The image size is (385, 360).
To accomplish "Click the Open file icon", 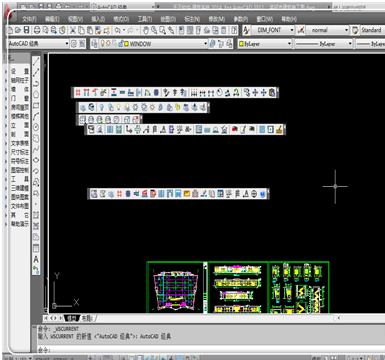I will click(18, 30).
